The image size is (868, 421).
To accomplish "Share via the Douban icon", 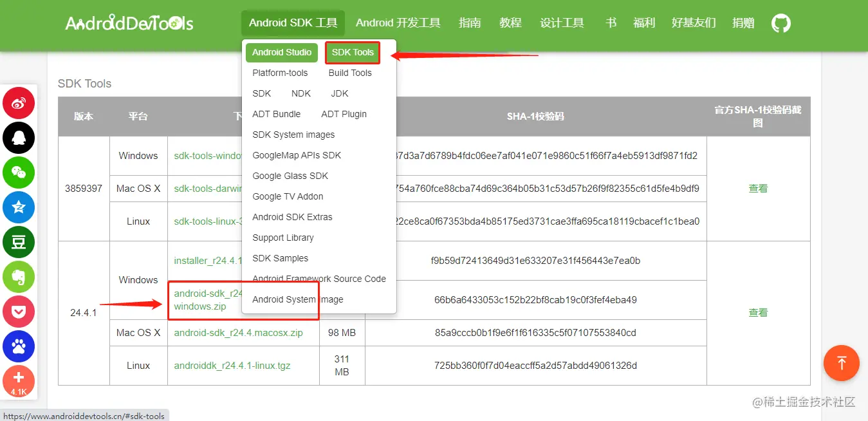I will (x=19, y=242).
